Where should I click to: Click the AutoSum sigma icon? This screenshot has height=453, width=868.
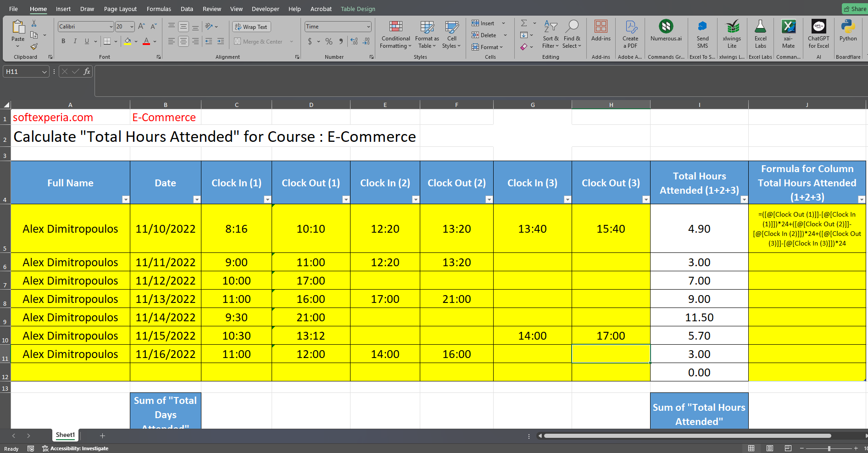click(x=524, y=23)
